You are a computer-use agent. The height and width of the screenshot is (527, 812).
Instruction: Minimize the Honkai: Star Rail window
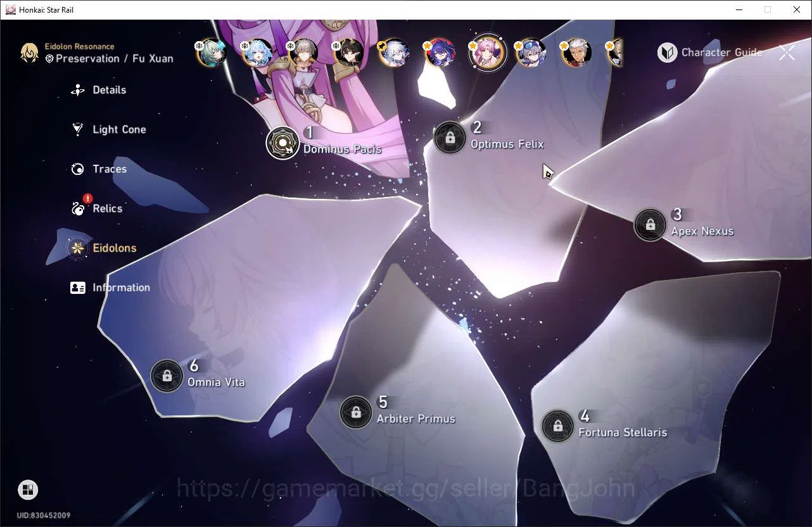pos(739,10)
